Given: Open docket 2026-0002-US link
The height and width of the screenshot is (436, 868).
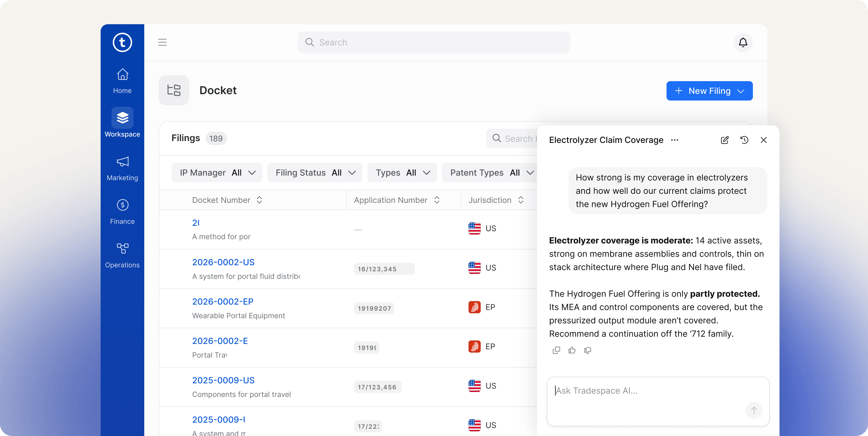Looking at the screenshot, I should (x=223, y=262).
